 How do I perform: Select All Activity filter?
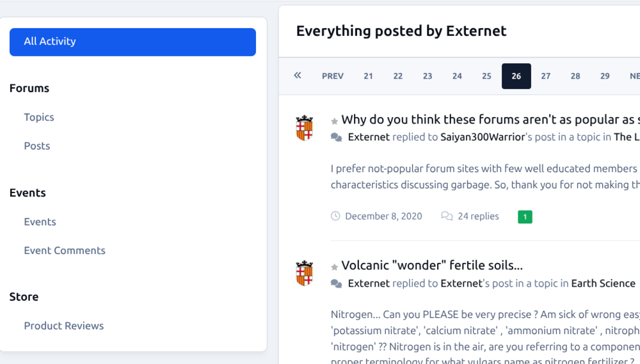coord(132,42)
